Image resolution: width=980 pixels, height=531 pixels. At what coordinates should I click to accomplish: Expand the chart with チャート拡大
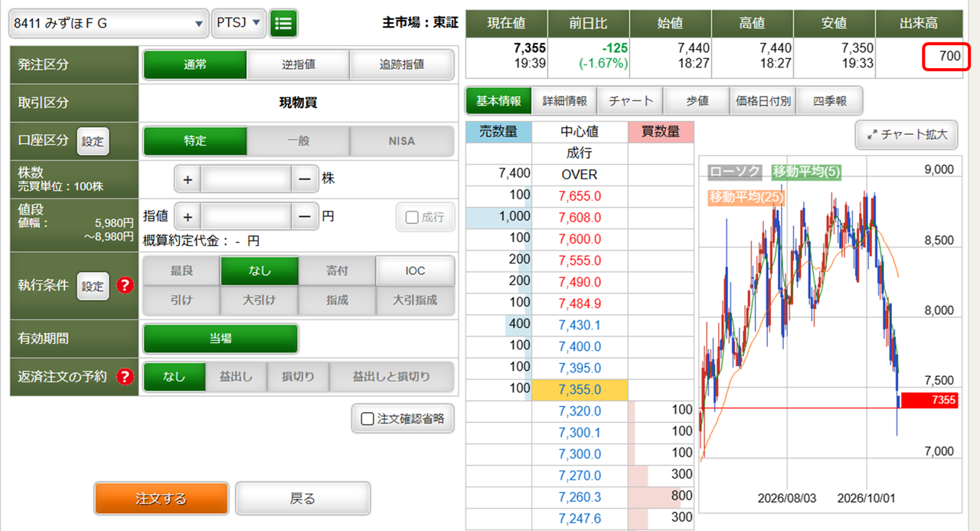tap(907, 135)
